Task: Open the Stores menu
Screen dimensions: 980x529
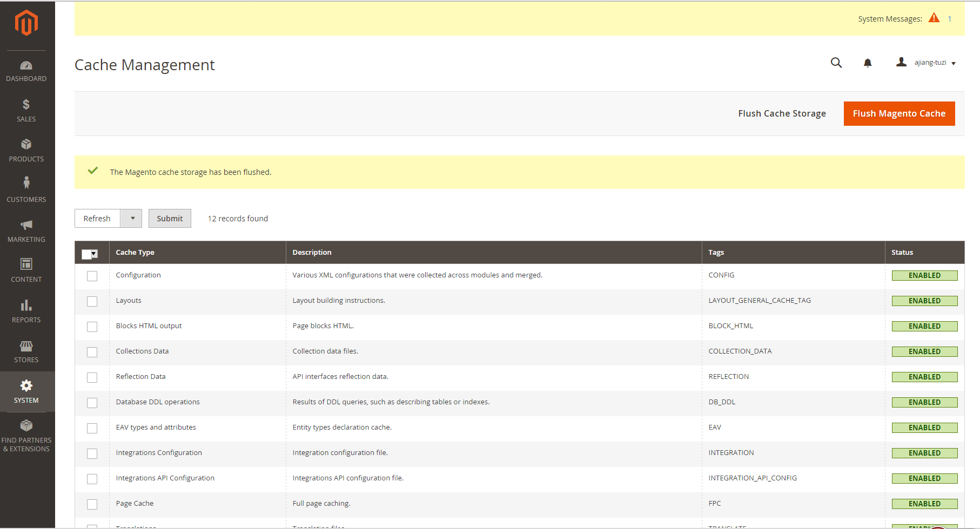Action: [x=26, y=352]
